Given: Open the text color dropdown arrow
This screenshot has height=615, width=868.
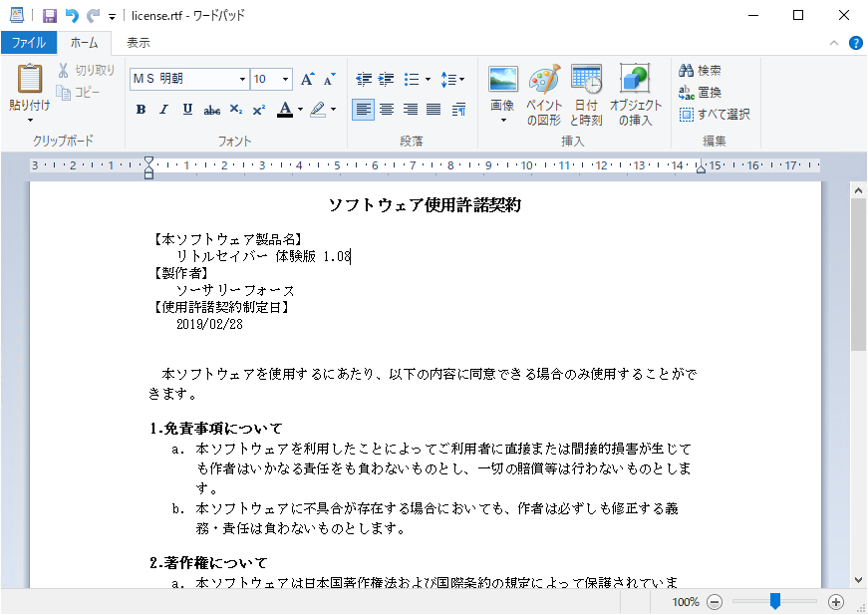Looking at the screenshot, I should [x=301, y=110].
